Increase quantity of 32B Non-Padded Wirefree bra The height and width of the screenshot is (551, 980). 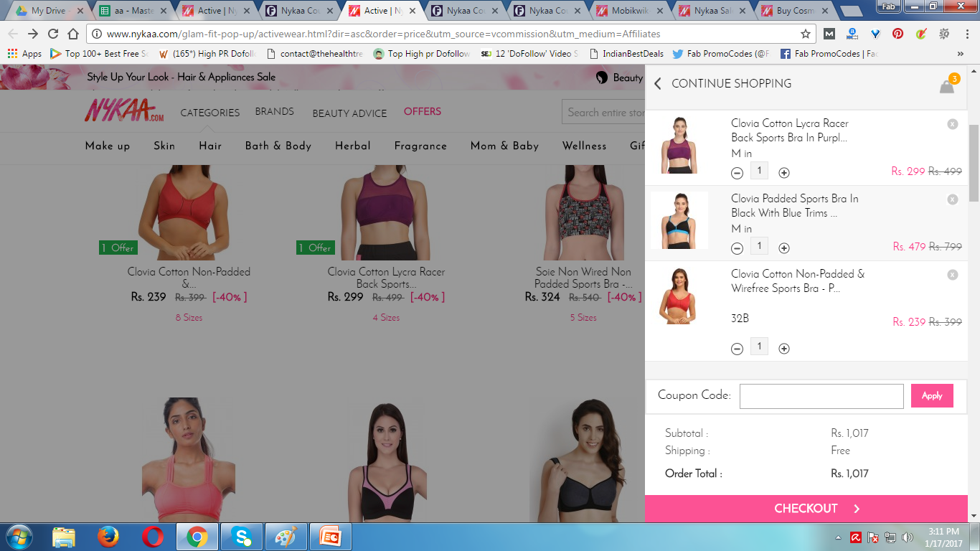point(784,349)
